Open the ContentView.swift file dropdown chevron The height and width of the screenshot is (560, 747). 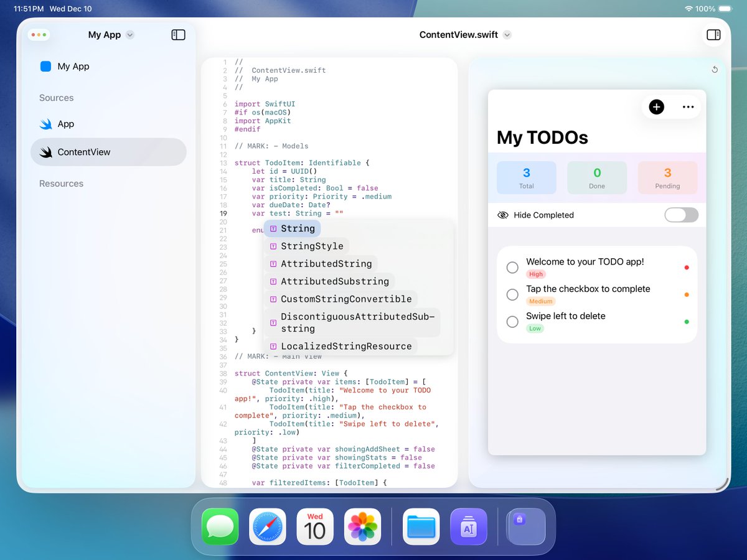[x=507, y=35]
